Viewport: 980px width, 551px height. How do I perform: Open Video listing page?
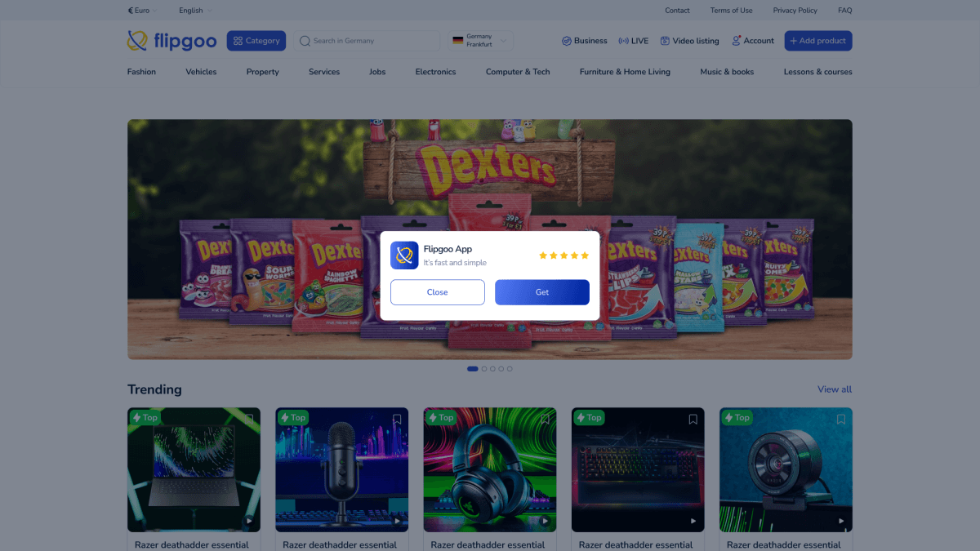pyautogui.click(x=689, y=41)
